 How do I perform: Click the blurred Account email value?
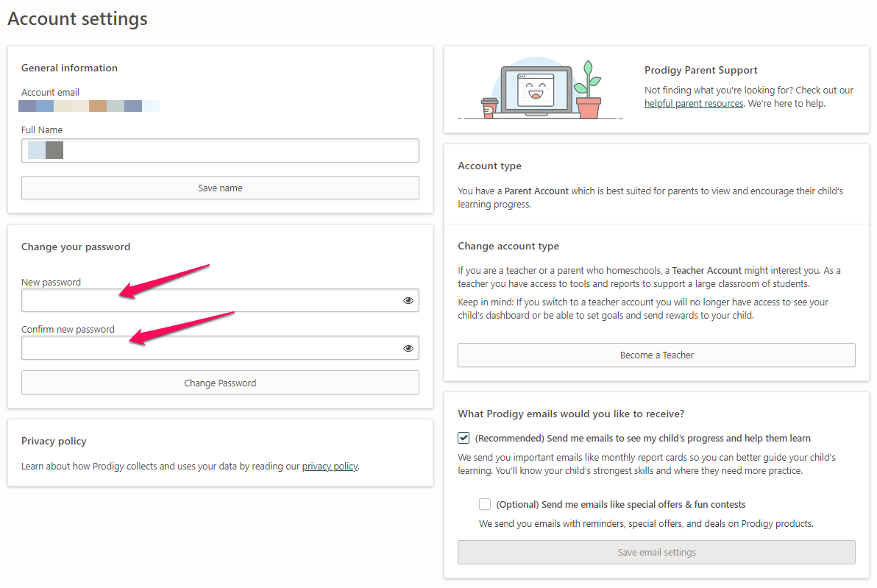click(90, 106)
